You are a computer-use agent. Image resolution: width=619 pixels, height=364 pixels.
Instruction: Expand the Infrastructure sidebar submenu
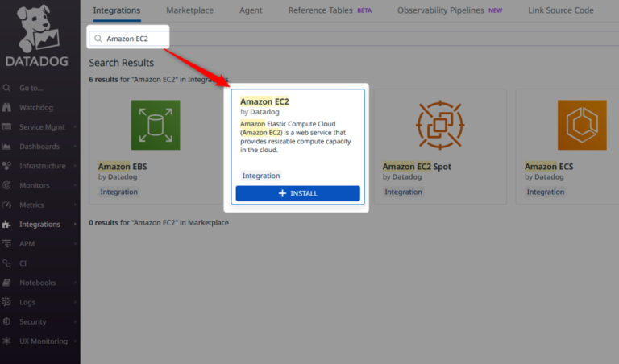coord(75,166)
